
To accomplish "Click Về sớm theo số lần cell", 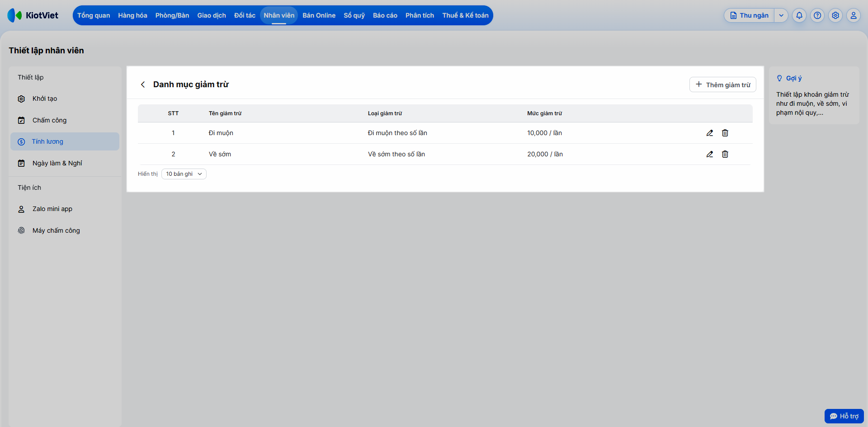I will pyautogui.click(x=396, y=154).
